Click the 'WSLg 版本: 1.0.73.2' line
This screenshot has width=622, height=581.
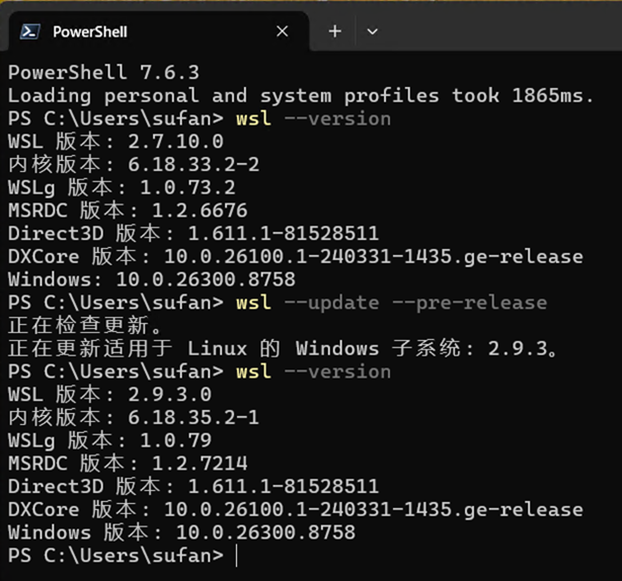(x=122, y=188)
